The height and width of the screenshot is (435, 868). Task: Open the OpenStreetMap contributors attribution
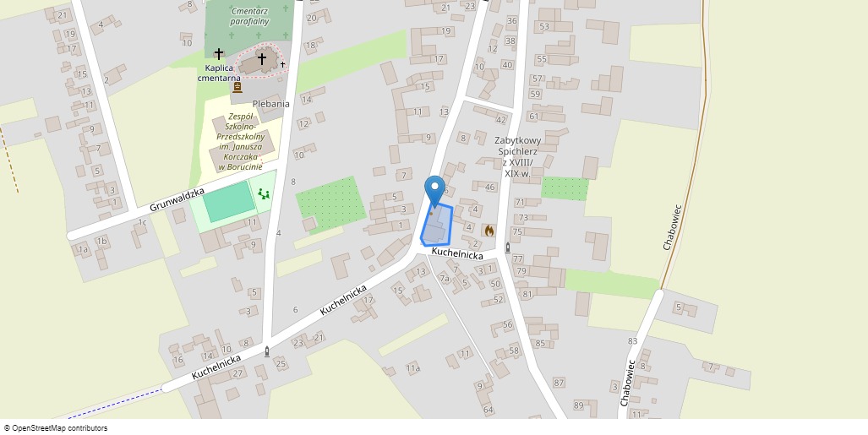tap(55, 427)
